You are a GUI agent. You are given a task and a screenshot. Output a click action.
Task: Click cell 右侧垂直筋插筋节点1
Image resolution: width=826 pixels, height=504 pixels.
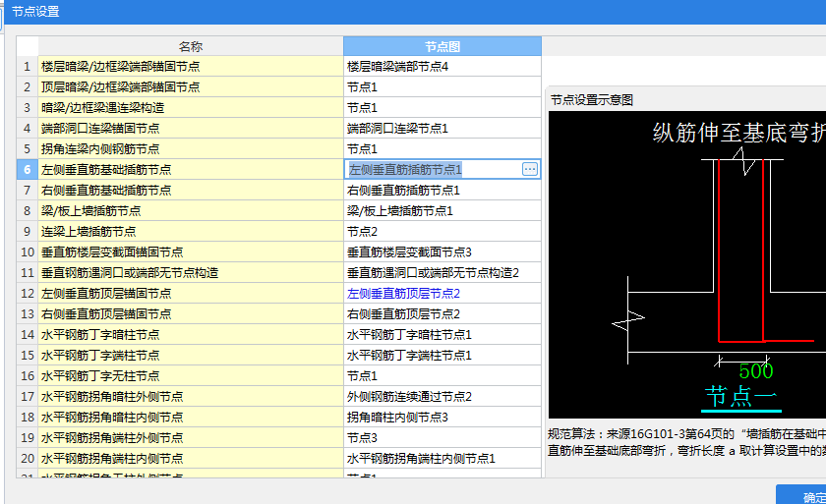click(442, 191)
